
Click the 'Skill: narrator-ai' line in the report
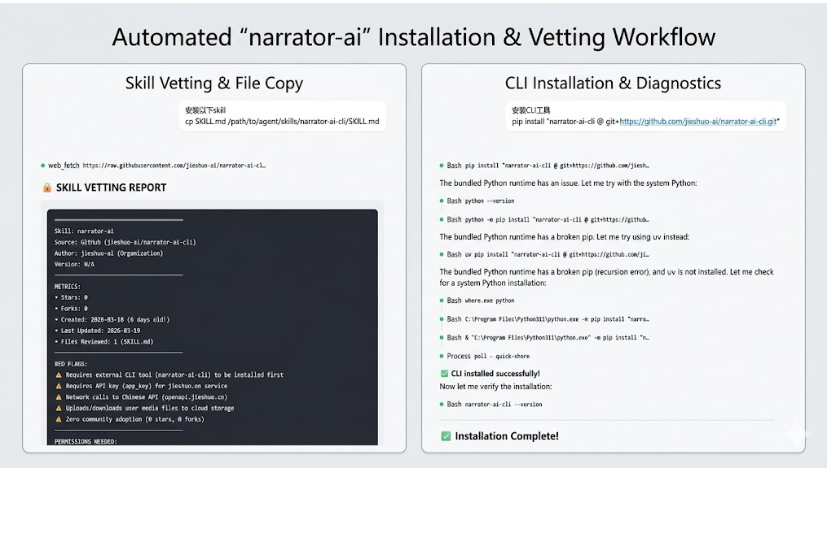pyautogui.click(x=84, y=231)
